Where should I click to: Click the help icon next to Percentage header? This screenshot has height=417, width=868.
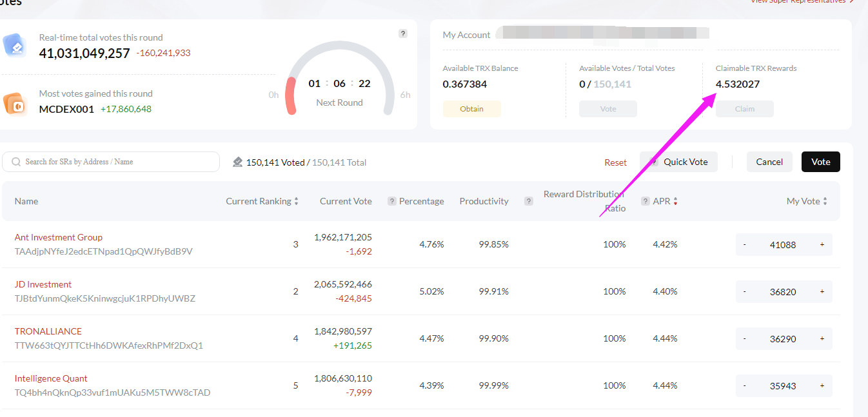coord(391,201)
